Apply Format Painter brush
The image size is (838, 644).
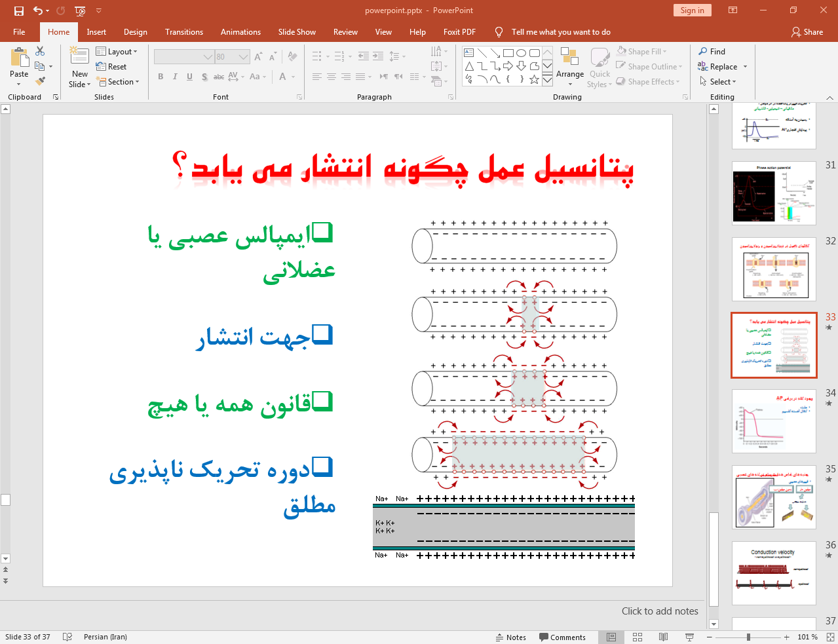pyautogui.click(x=40, y=81)
